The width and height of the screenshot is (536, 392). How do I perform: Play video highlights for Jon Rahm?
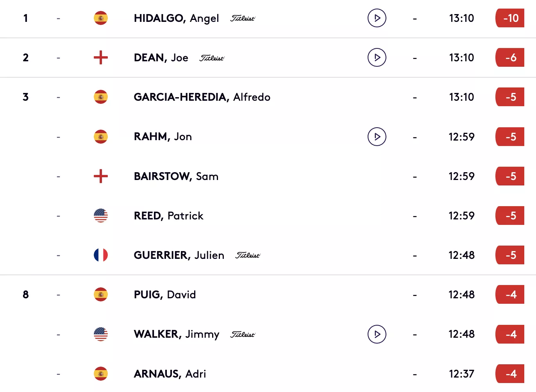(377, 137)
